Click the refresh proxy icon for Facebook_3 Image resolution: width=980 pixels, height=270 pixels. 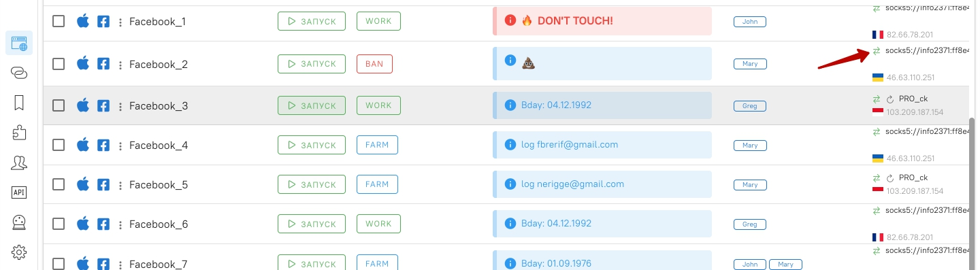pos(889,99)
